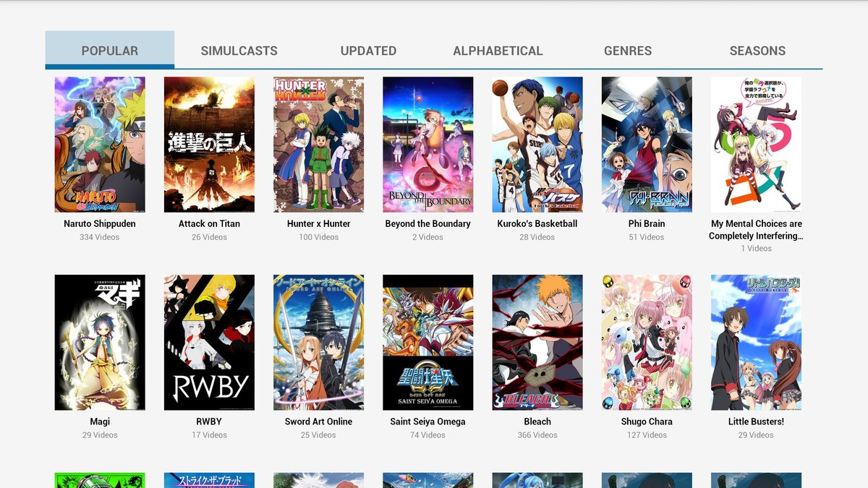Open the Attack on Titan show poster
This screenshot has width=868, height=488.
click(x=209, y=144)
